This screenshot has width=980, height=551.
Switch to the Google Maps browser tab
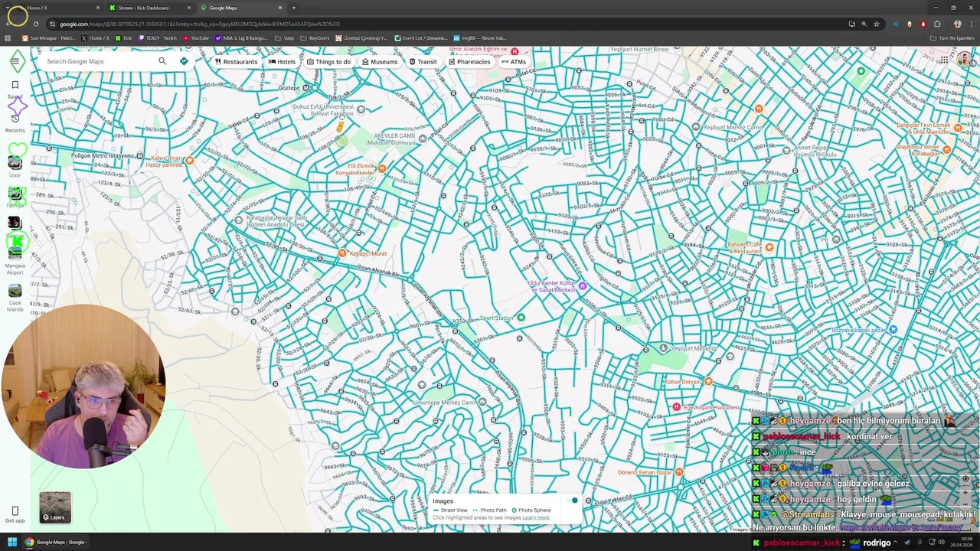(x=241, y=8)
